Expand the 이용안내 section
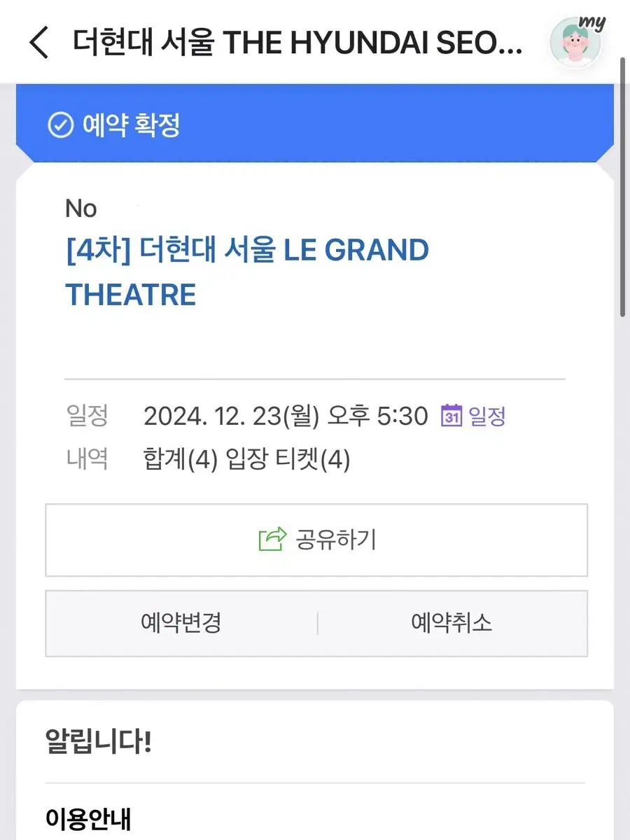Image resolution: width=630 pixels, height=840 pixels. [x=88, y=818]
